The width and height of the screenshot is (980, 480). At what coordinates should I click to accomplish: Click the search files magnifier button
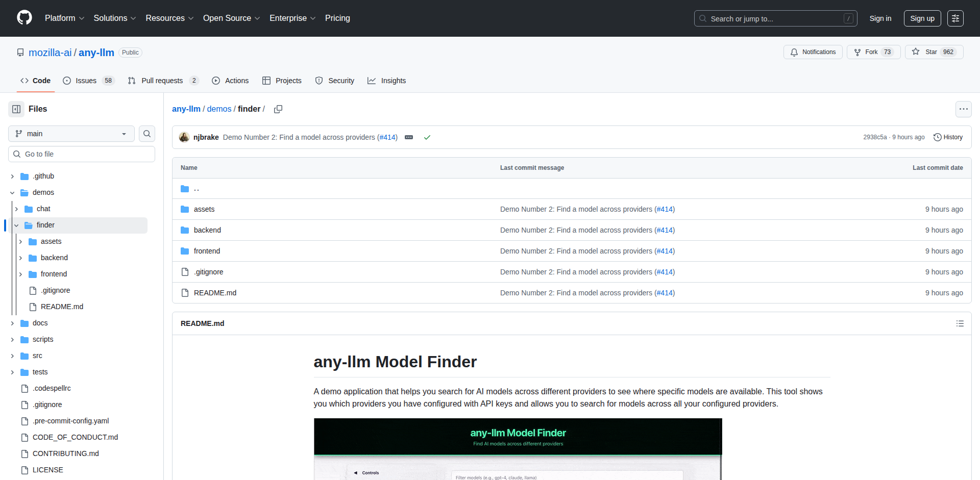click(147, 134)
